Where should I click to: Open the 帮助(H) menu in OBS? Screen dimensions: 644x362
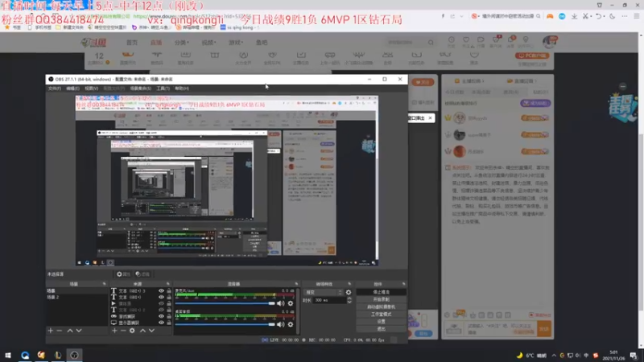(182, 88)
